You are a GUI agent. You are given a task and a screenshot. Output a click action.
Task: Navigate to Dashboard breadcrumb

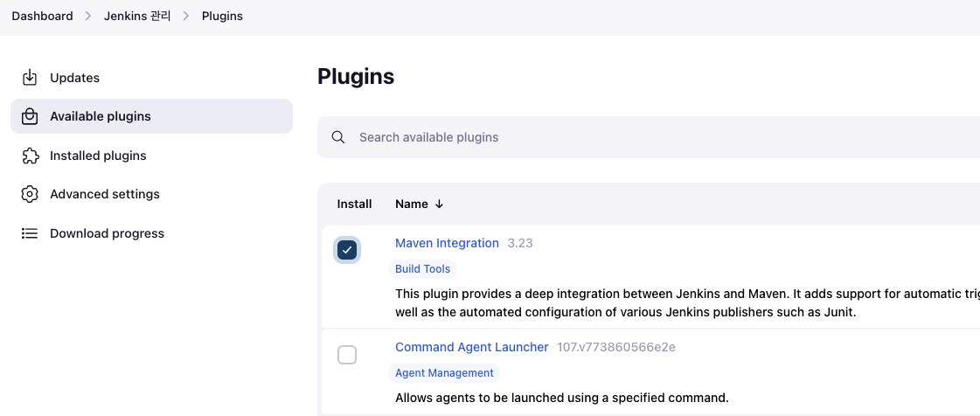[x=42, y=17]
